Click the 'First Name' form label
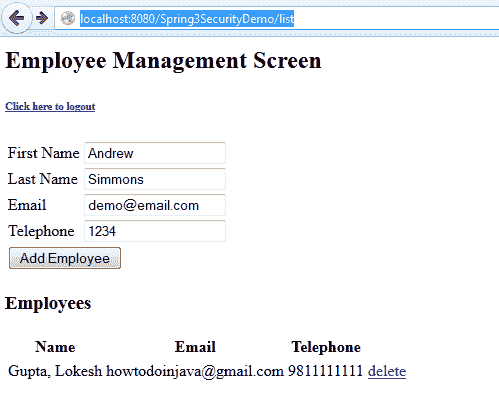This screenshot has width=499, height=410. coord(44,153)
